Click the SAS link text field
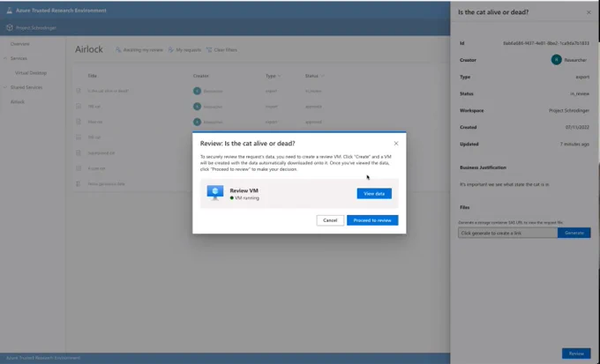The image size is (600, 364). pyautogui.click(x=507, y=233)
